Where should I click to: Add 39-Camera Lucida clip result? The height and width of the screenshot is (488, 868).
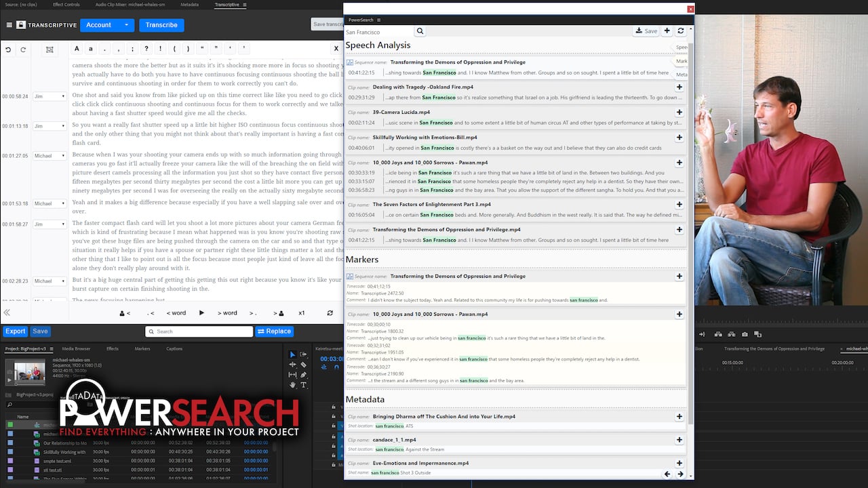click(x=679, y=113)
